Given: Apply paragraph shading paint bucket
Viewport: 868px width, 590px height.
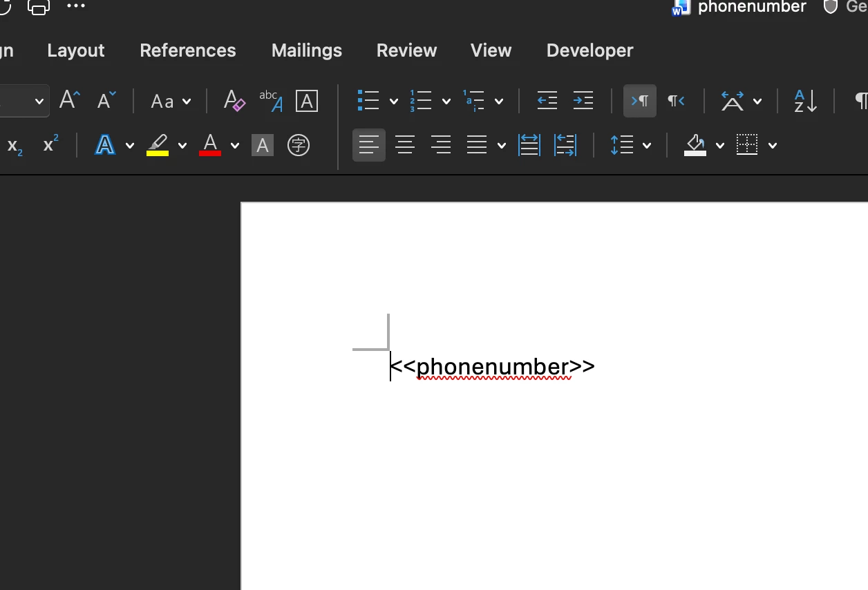Looking at the screenshot, I should pyautogui.click(x=695, y=145).
